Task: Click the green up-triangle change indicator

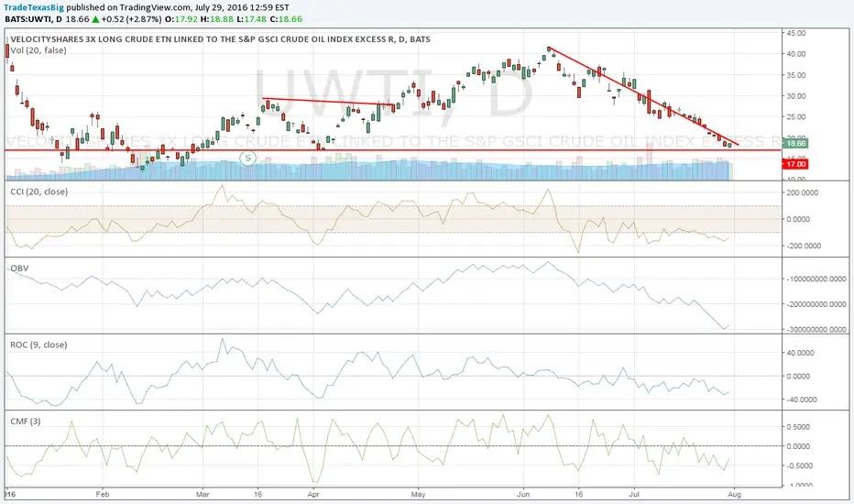Action: [95, 19]
